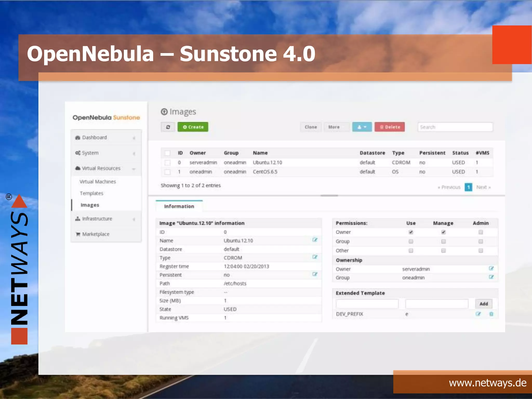The height and width of the screenshot is (399, 532).
Task: Sort table by the Datastore column header
Action: click(x=372, y=153)
